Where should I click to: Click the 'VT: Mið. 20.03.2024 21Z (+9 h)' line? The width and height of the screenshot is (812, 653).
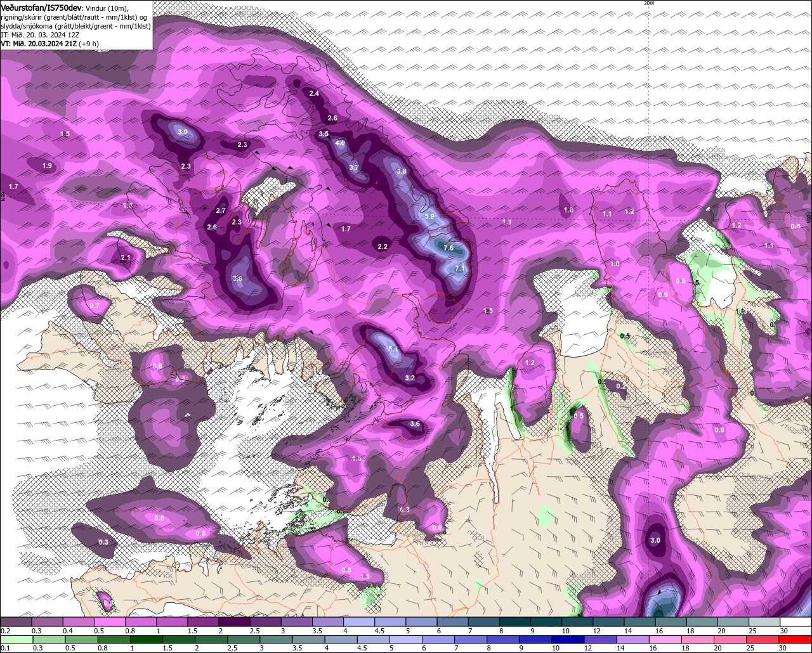point(49,44)
